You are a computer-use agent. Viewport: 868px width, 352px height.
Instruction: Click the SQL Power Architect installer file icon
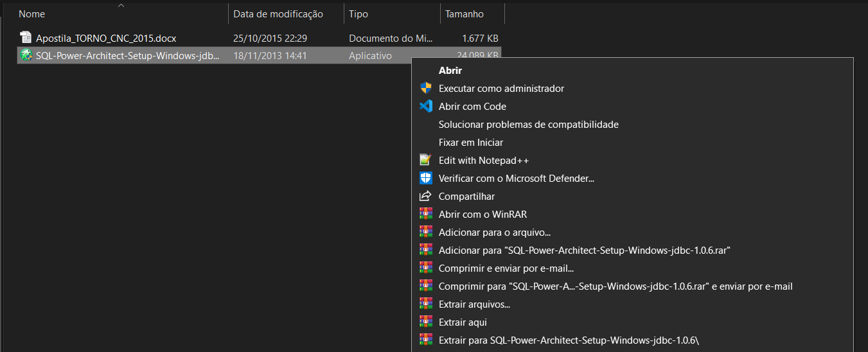(x=25, y=55)
